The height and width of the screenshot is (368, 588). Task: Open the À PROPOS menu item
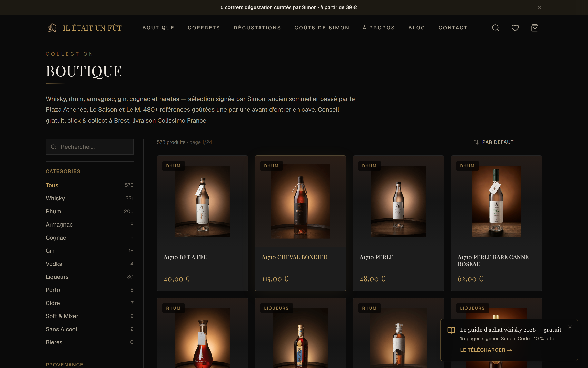379,28
